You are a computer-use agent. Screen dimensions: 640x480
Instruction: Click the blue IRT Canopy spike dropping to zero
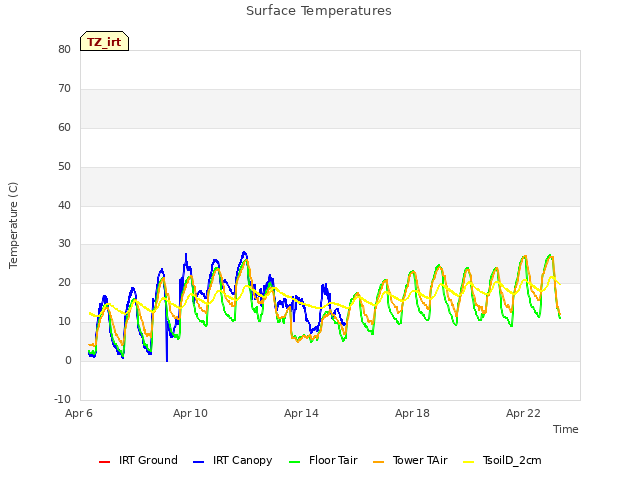click(167, 343)
